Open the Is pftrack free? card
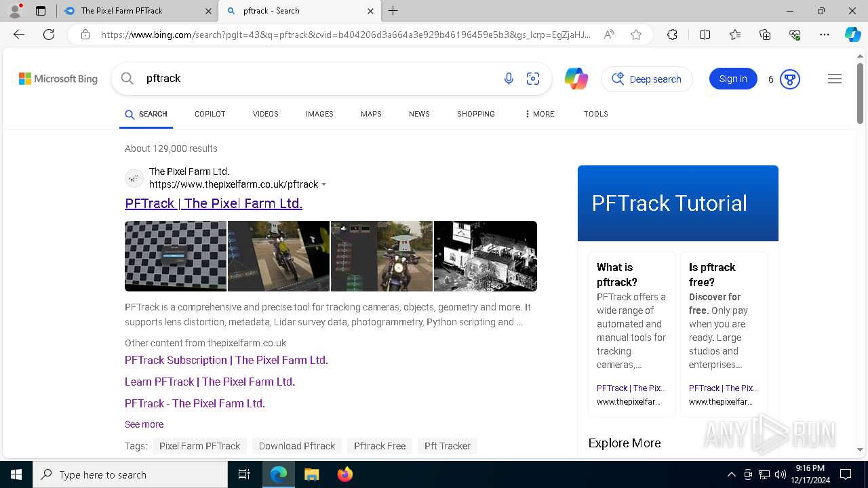Viewport: 868px width, 488px height. [724, 334]
